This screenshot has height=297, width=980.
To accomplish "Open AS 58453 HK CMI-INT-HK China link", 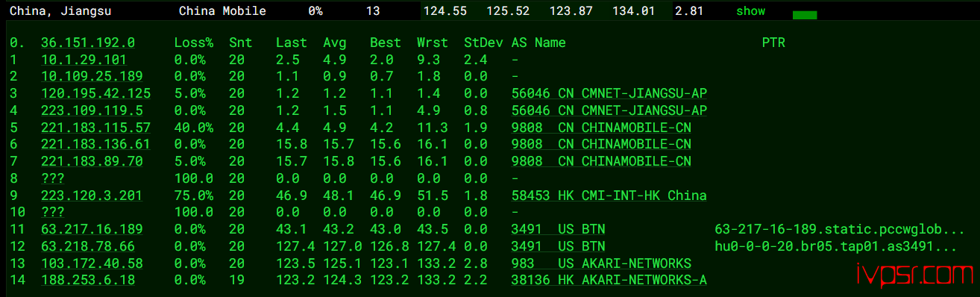I will [x=609, y=196].
